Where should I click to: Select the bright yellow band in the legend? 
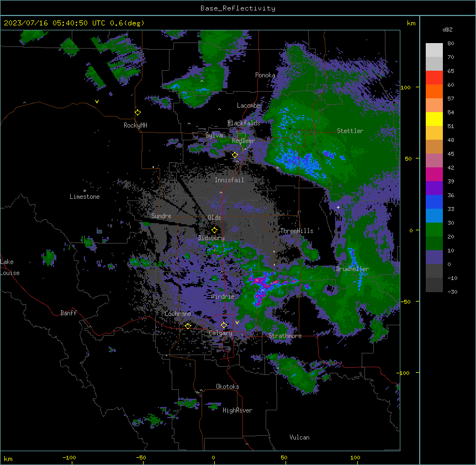tap(434, 119)
